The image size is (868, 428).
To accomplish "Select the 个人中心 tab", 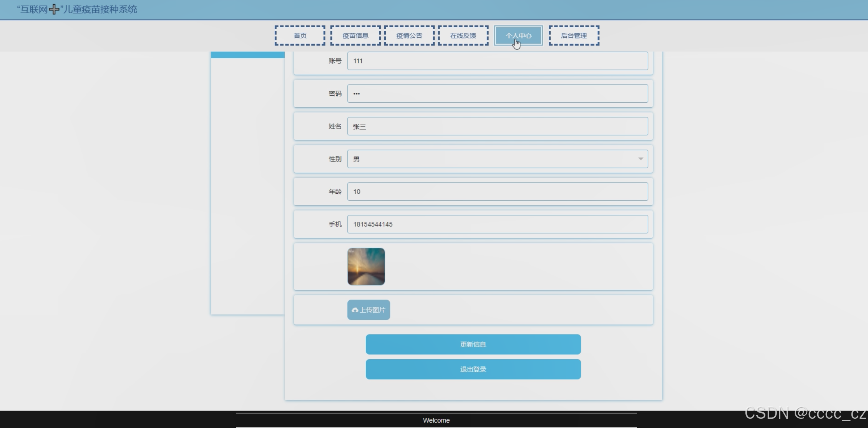I will 518,36.
